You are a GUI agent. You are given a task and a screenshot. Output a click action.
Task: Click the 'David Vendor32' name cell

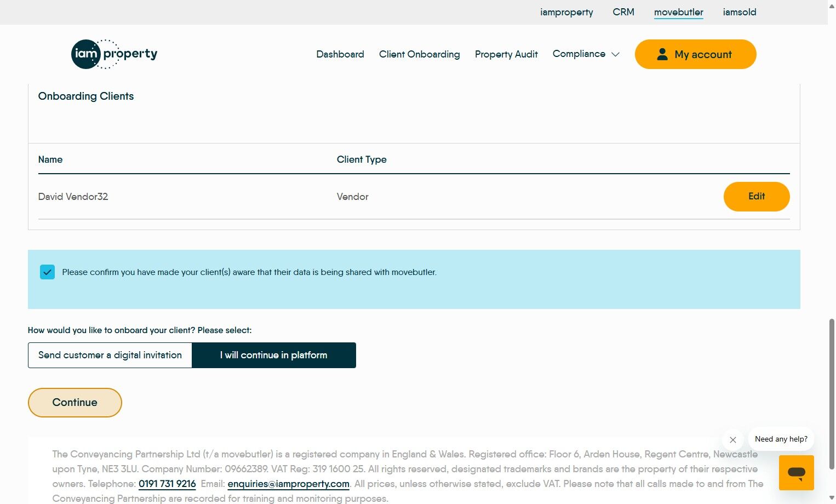click(x=73, y=197)
